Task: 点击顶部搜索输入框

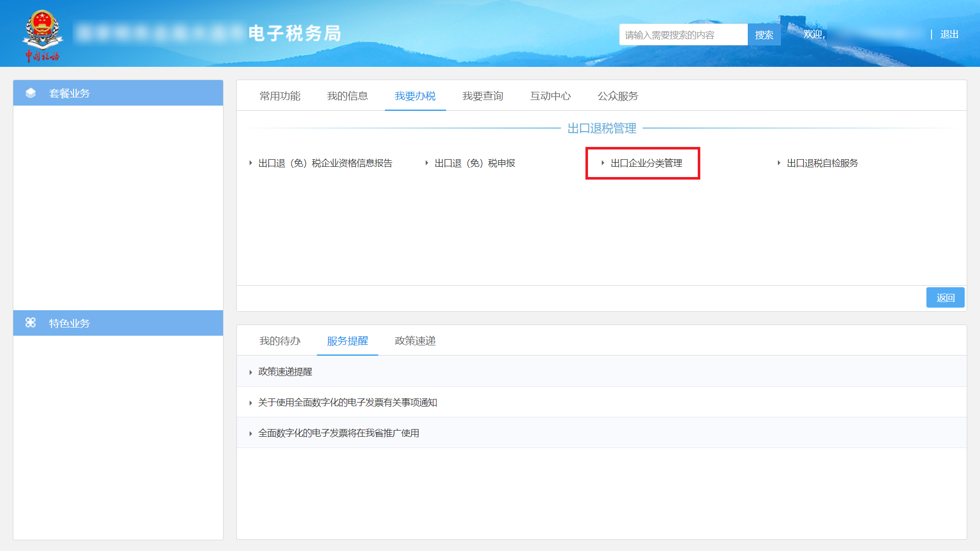Action: [683, 34]
